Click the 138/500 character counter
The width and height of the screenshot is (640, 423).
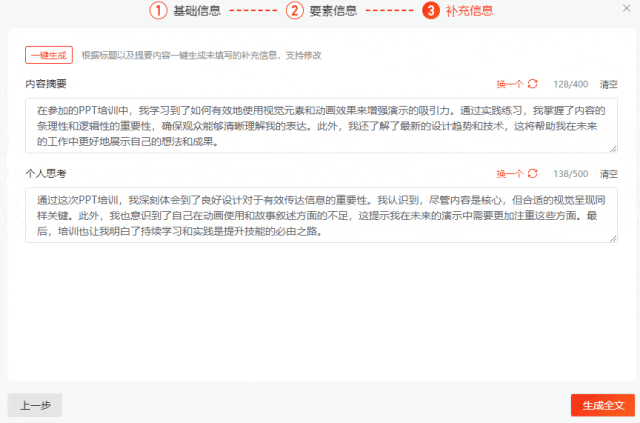[x=571, y=174]
